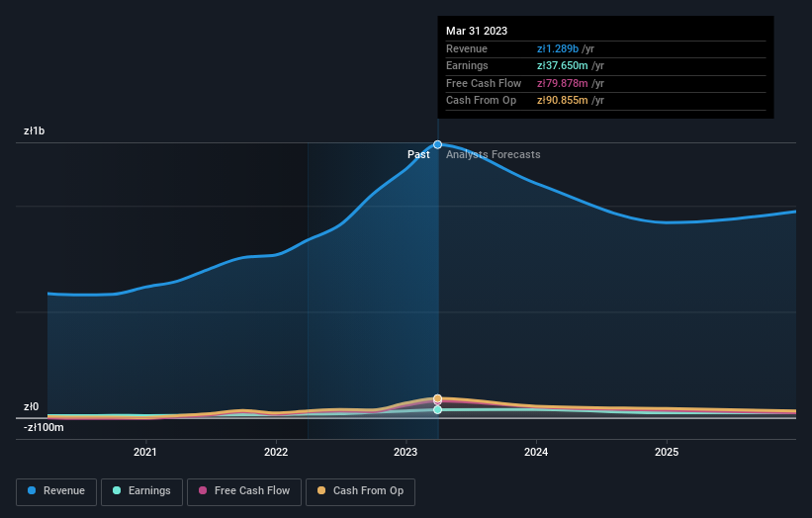Toggle the Revenue legend series
Screen dimensions: 812x518
point(56,491)
